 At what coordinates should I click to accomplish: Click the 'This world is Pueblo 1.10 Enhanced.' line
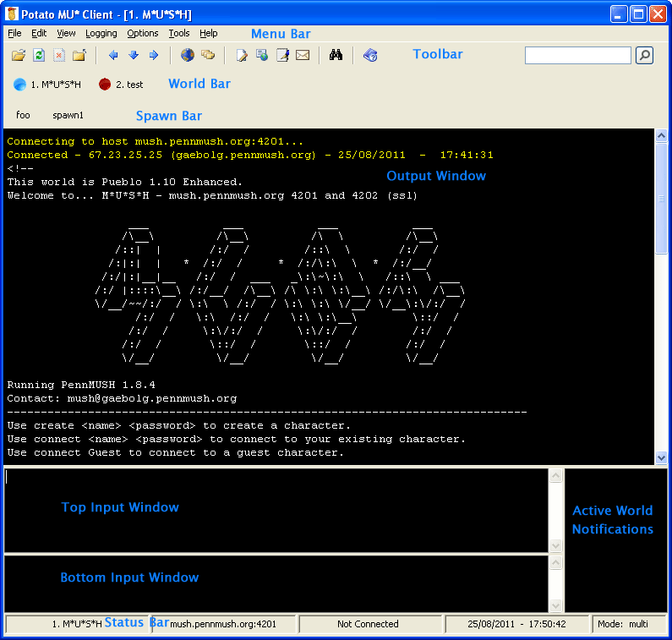[x=125, y=182]
